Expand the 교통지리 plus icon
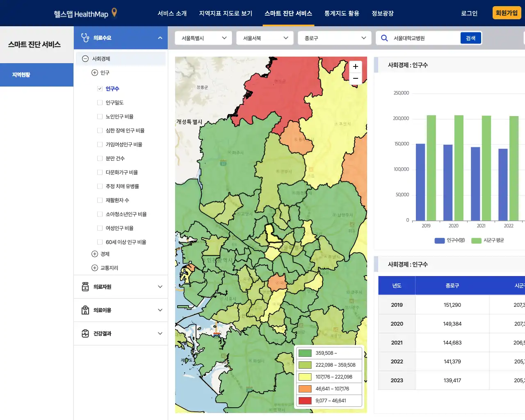525x420 pixels. [x=95, y=268]
